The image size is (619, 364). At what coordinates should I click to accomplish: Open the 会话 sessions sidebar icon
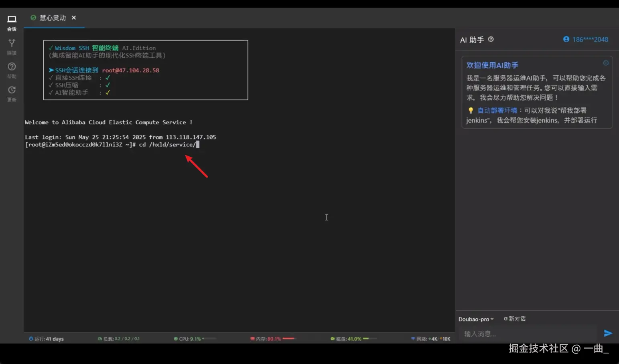point(12,23)
